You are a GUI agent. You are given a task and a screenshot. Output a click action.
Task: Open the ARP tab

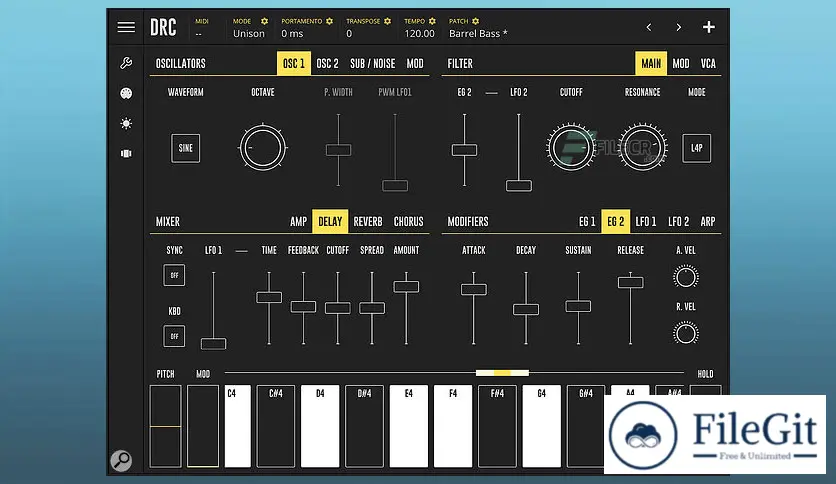(708, 222)
